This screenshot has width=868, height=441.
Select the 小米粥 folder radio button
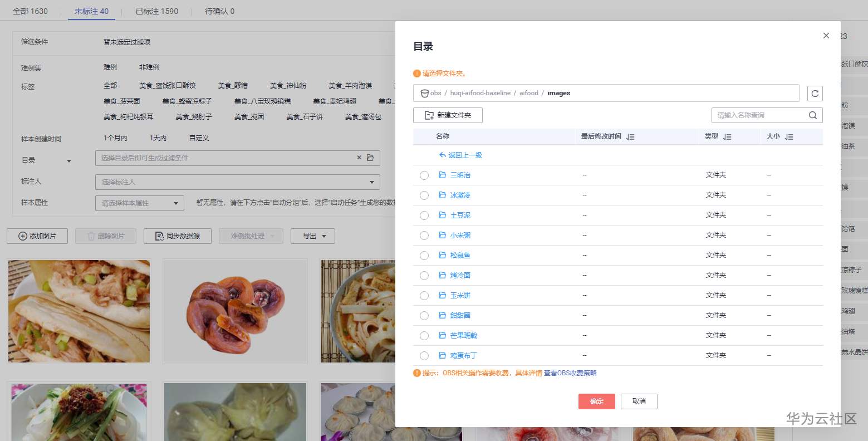[424, 236]
